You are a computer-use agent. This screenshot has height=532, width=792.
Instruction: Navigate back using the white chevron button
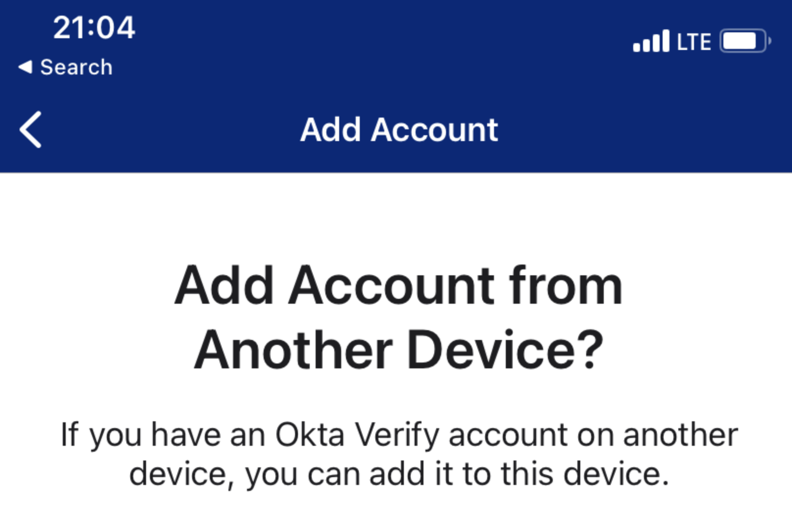point(30,130)
